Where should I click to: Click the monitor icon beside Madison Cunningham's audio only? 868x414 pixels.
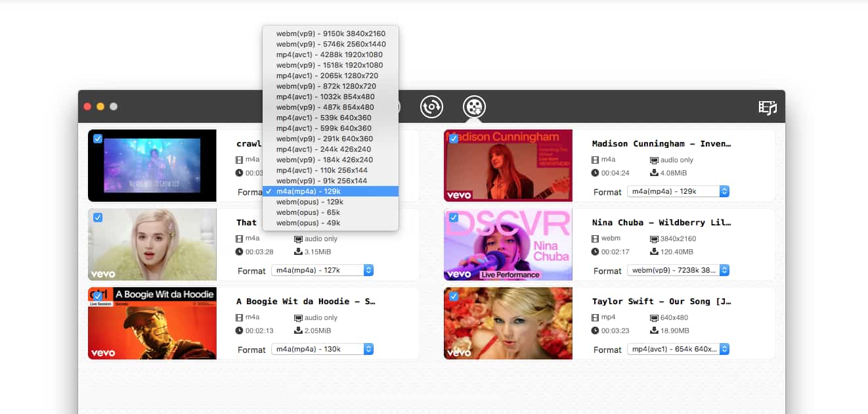(654, 160)
